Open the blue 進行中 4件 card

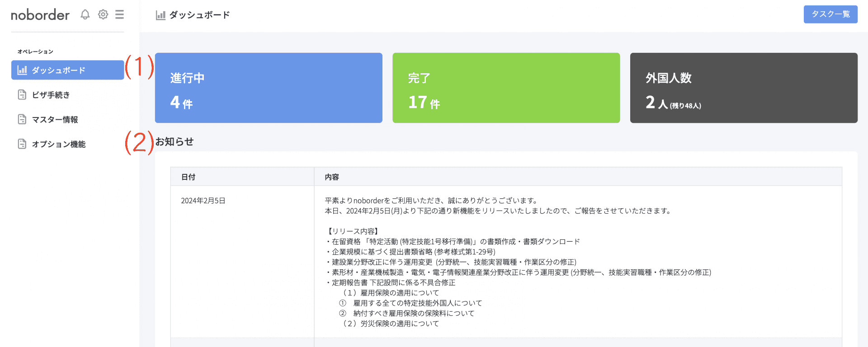click(x=269, y=88)
